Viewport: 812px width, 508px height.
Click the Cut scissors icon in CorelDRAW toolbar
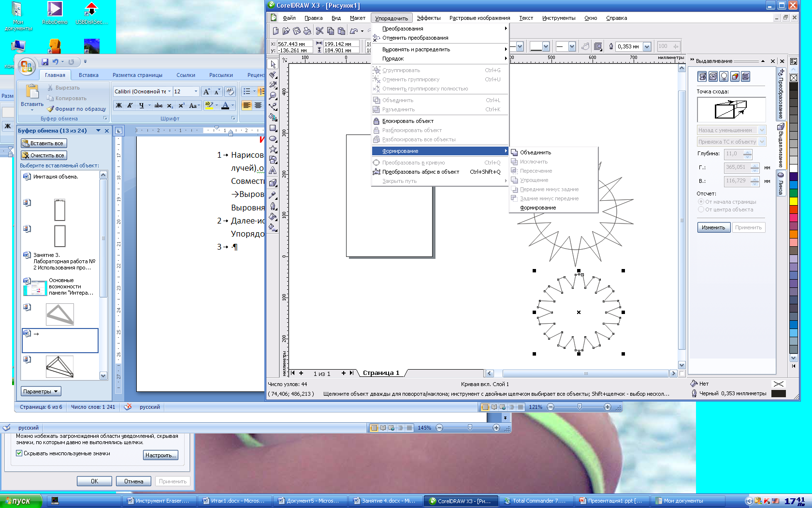pos(319,31)
